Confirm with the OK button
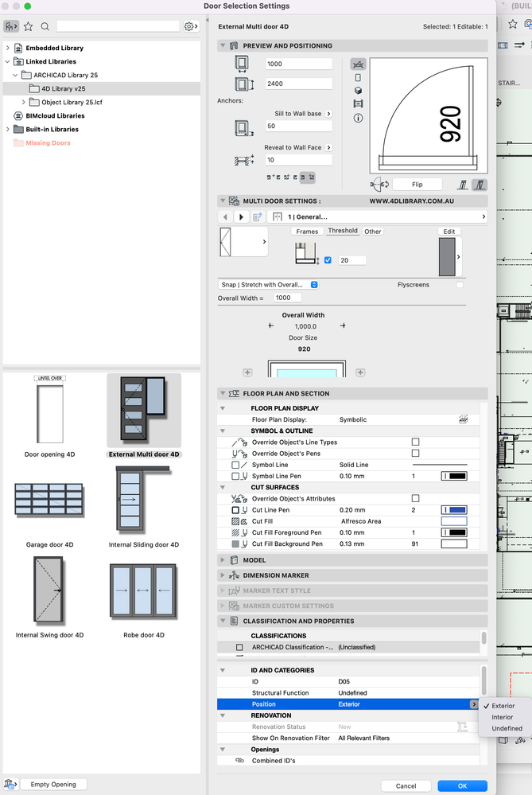Viewport: 532px width, 795px height. (x=462, y=786)
